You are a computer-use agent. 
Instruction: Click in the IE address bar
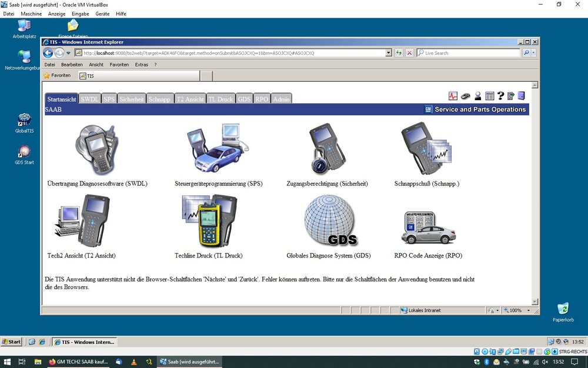point(233,53)
